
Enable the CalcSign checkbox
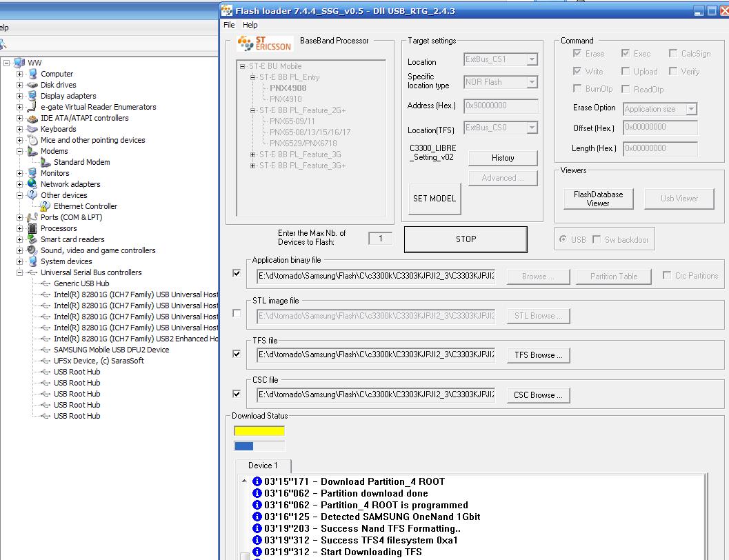(672, 53)
